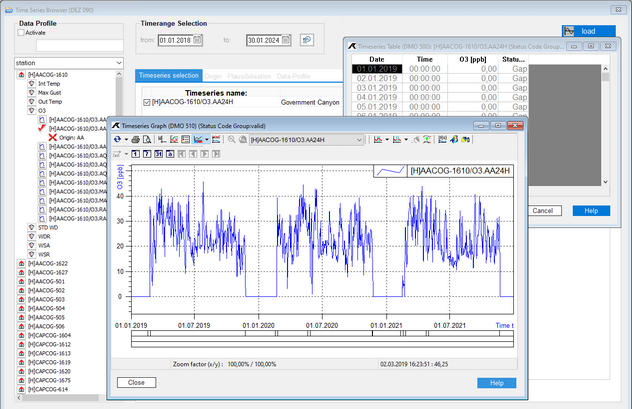Click the graph properties icon left of the legend icon
The height and width of the screenshot is (409, 632).
coord(174,139)
